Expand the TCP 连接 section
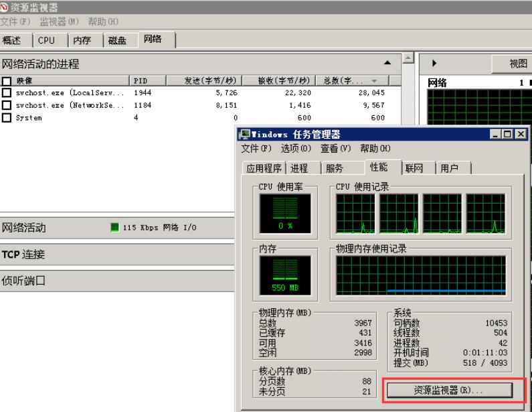Viewport: 532px width, 412px height. pos(117,255)
